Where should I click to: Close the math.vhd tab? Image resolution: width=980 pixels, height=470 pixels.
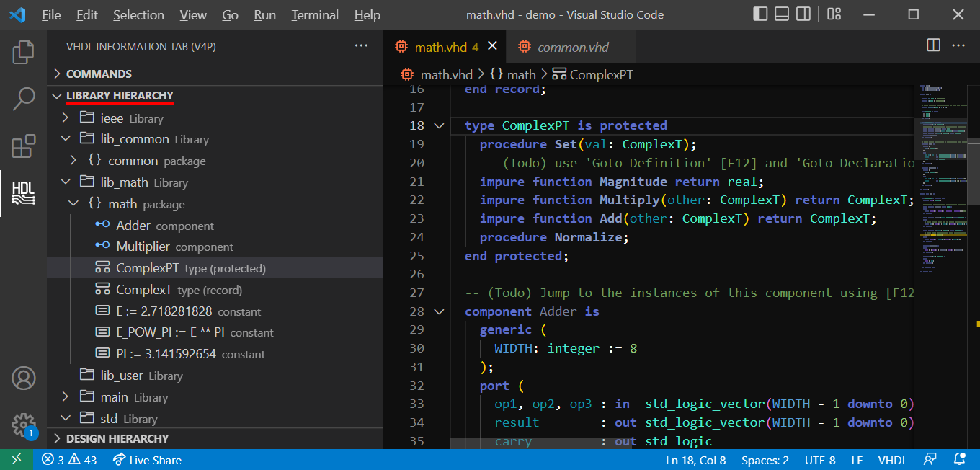point(493,46)
